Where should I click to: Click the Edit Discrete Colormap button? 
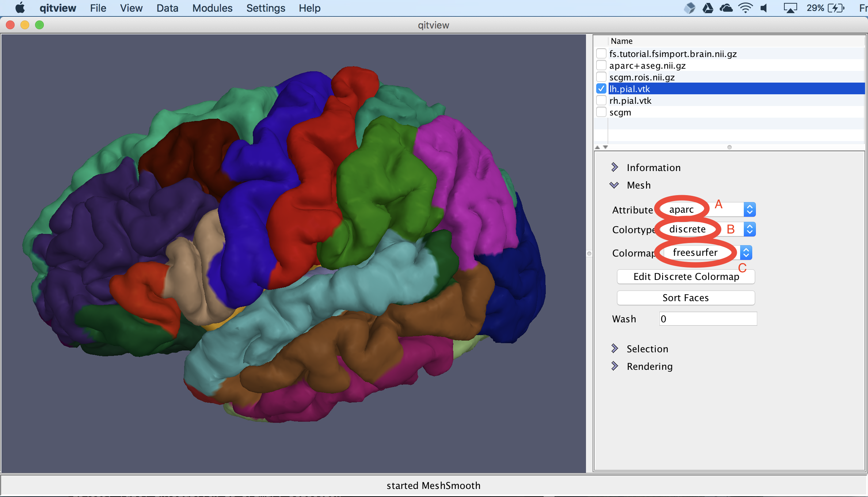click(x=685, y=277)
